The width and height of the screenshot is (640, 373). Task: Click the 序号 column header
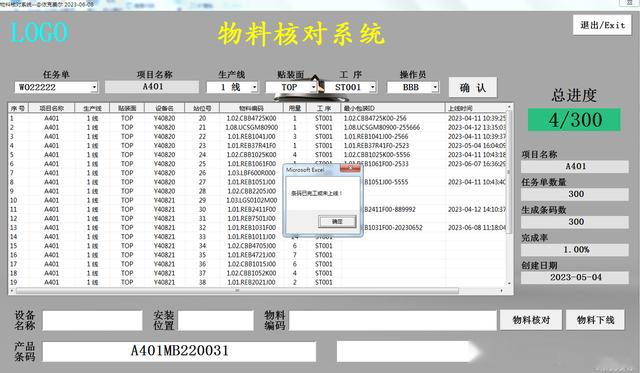click(x=18, y=108)
